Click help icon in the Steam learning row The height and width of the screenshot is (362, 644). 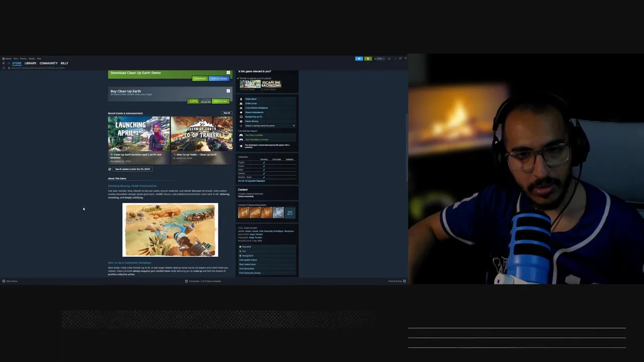pyautogui.click(x=294, y=126)
